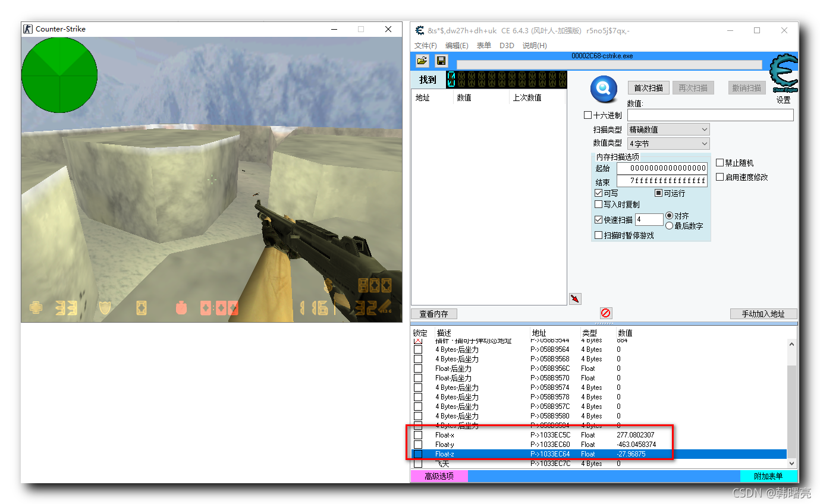Tick the lock box for 飞天 entry
This screenshot has height=504, width=820.
418,464
